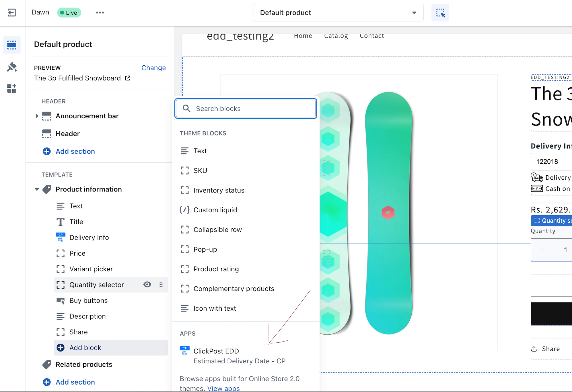The width and height of the screenshot is (572, 392).
Task: Click the Change preview link
Action: [x=153, y=68]
